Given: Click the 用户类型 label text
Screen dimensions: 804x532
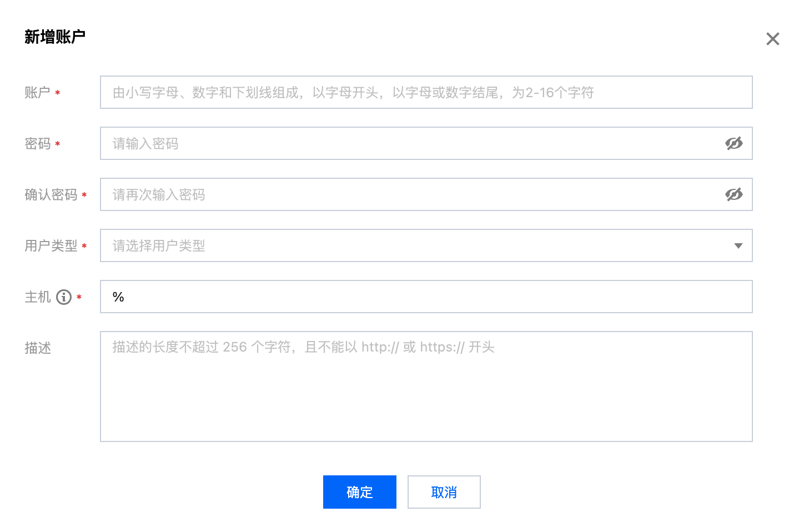Looking at the screenshot, I should 51,246.
